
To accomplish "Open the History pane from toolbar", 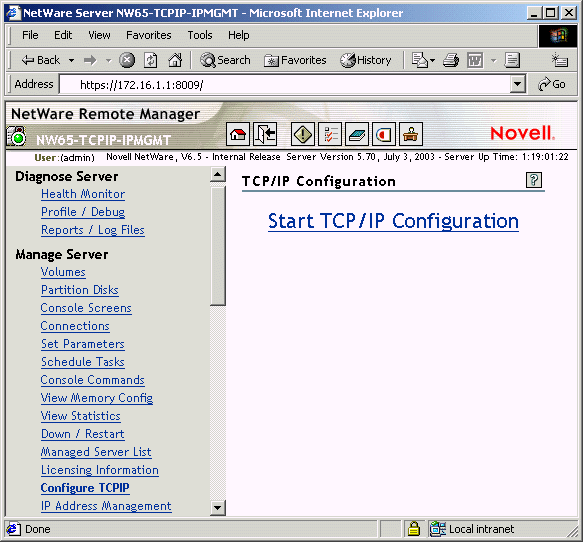I will [366, 60].
